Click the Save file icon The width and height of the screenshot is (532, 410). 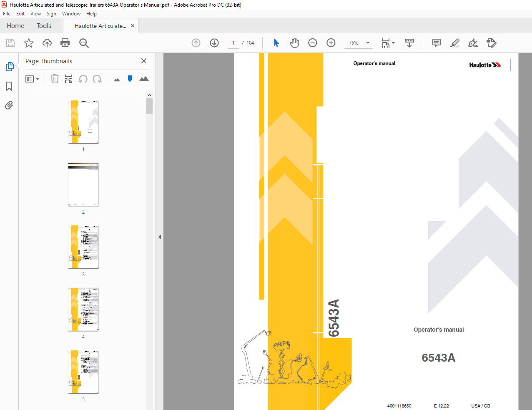click(x=10, y=43)
